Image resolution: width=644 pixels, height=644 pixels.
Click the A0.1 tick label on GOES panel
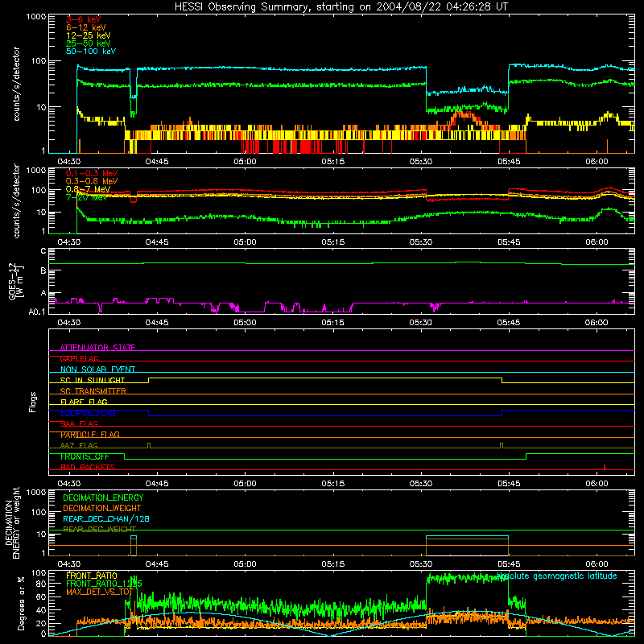37,312
